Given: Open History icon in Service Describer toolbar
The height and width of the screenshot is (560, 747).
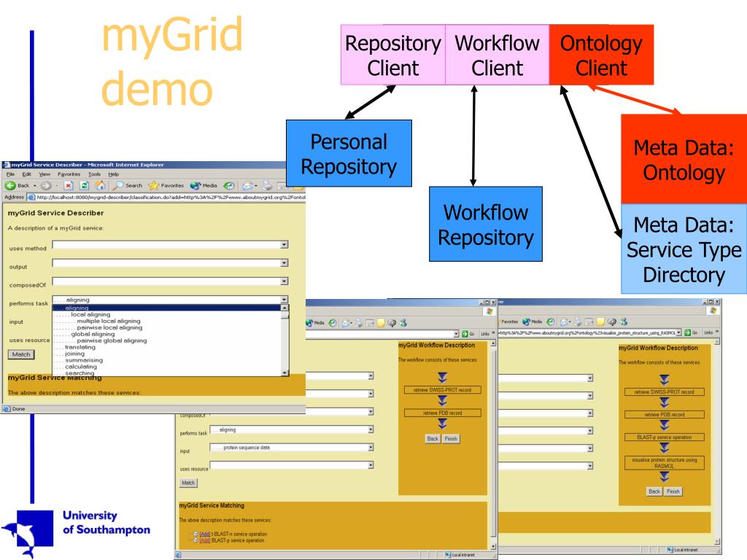Looking at the screenshot, I should (229, 186).
